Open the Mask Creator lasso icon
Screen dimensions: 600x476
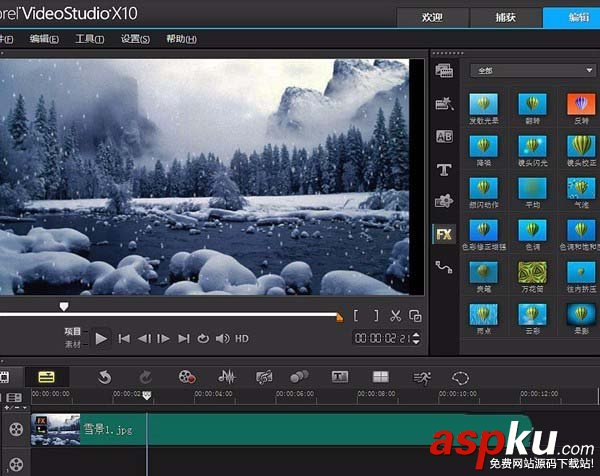460,378
